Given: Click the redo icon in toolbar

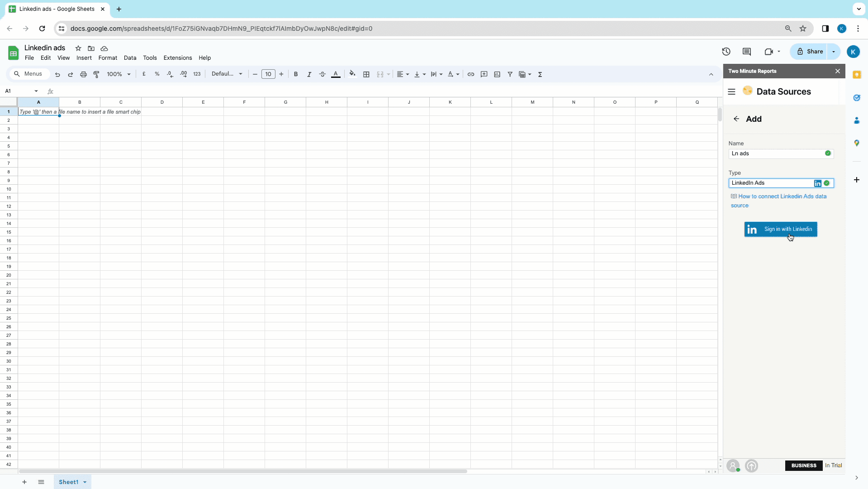Looking at the screenshot, I should [x=70, y=74].
